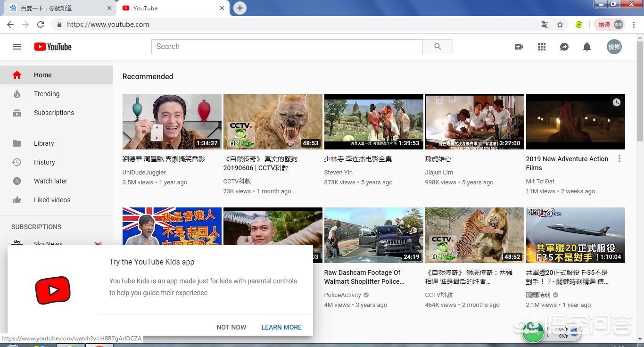This screenshot has width=644, height=347.
Task: Open the hamburger guide menu
Action: click(x=17, y=47)
